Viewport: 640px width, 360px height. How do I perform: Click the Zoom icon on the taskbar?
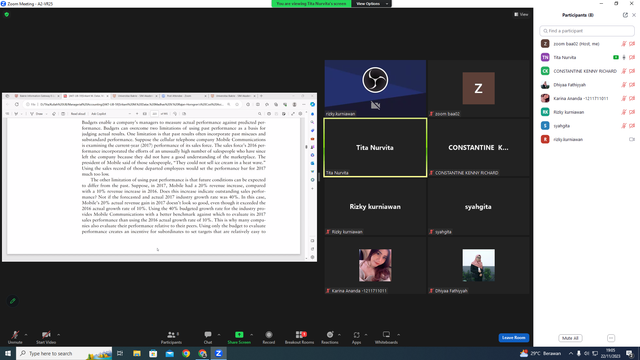point(218,353)
